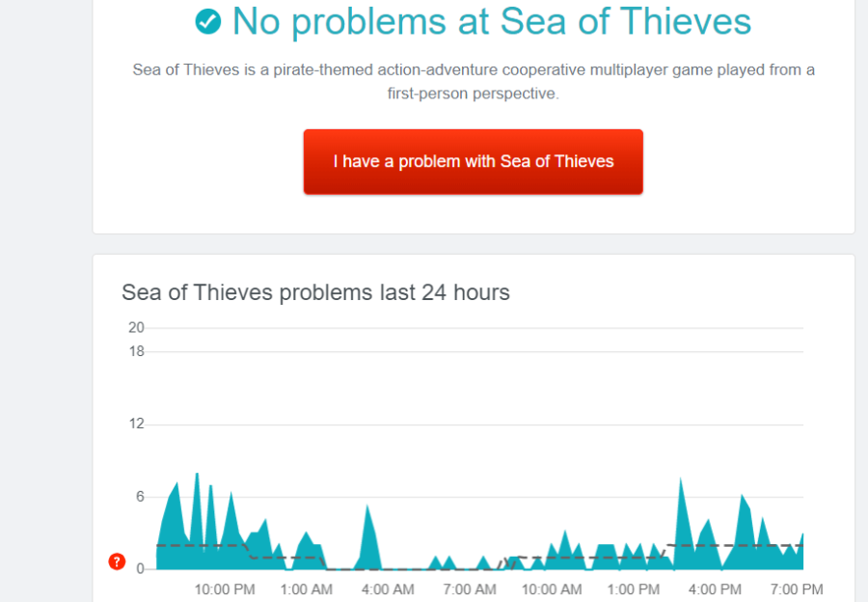Click the pirate-themed game description text
868x602 pixels.
pyautogui.click(x=474, y=81)
